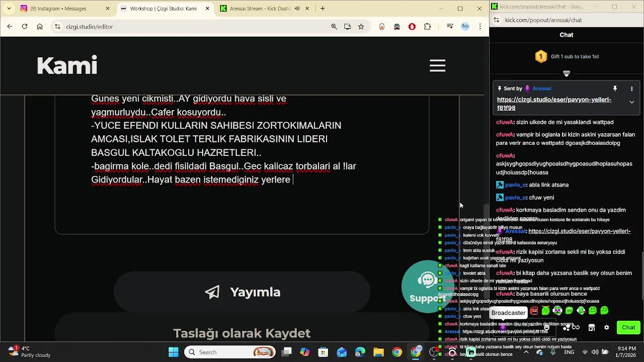Open Outlook from taskbar
The height and width of the screenshot is (362, 644).
coord(342,352)
